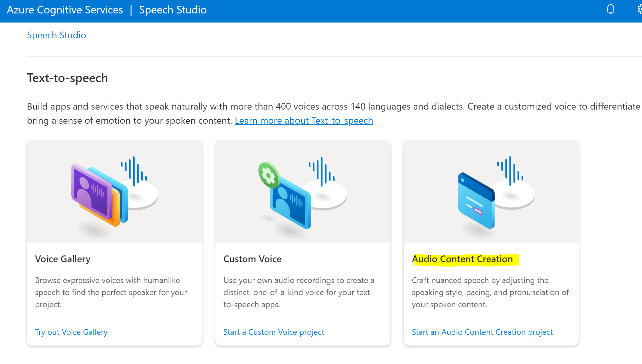Start an Audio Content Creation project
This screenshot has width=642, height=364.
(482, 332)
